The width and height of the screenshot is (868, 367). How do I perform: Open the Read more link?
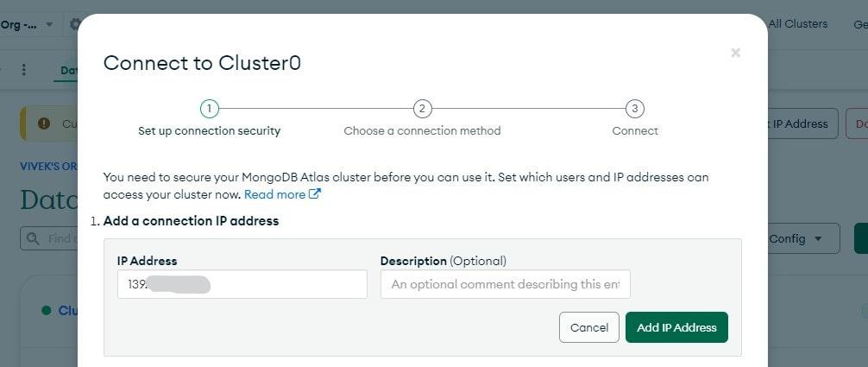[275, 194]
